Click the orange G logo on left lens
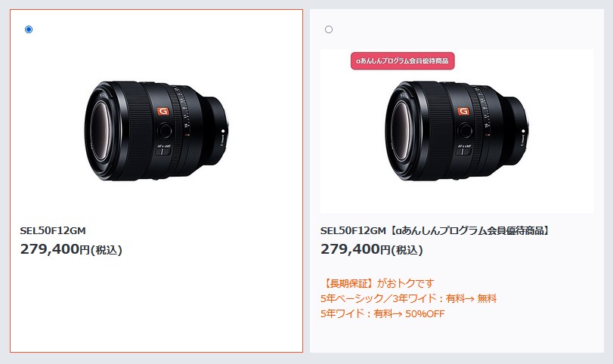Viewport: 613px width, 364px height. pos(163,111)
